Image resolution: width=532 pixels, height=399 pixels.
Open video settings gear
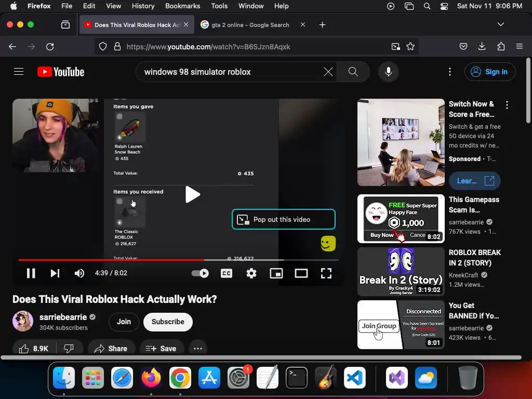click(x=251, y=273)
